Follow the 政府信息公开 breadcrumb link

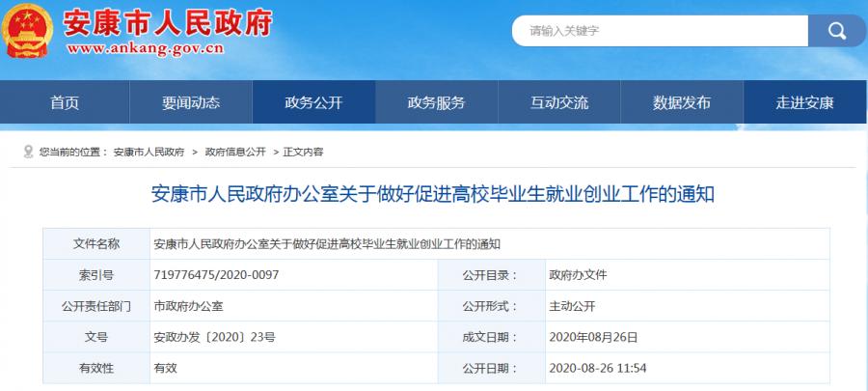pos(235,152)
